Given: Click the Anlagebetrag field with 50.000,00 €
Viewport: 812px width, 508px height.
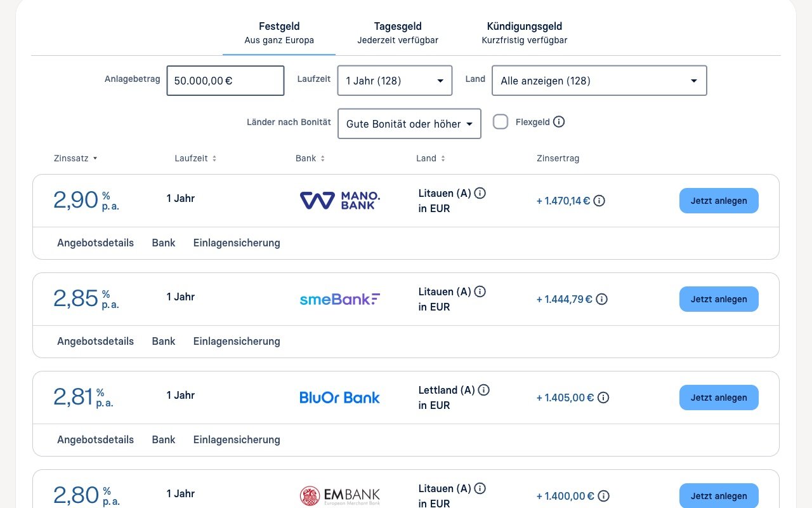Looking at the screenshot, I should pyautogui.click(x=225, y=81).
